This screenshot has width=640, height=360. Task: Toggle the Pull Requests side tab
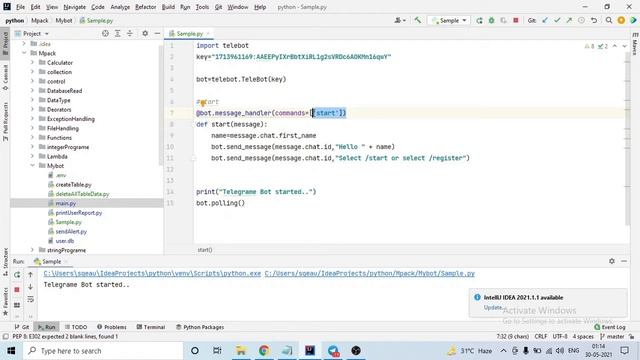click(x=5, y=122)
